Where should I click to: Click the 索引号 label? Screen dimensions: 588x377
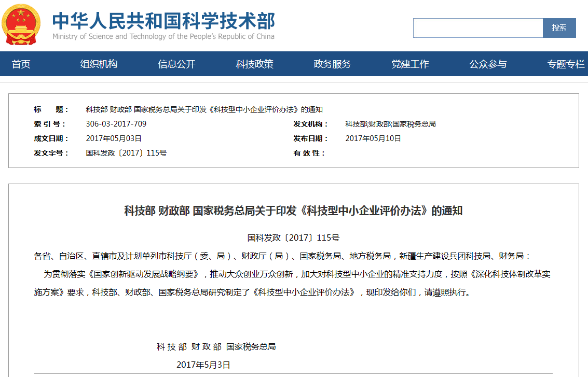(50, 124)
